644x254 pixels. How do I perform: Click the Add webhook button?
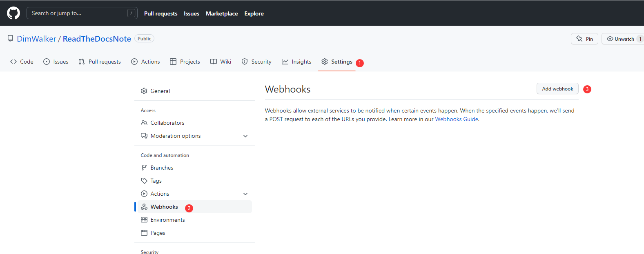pyautogui.click(x=557, y=89)
